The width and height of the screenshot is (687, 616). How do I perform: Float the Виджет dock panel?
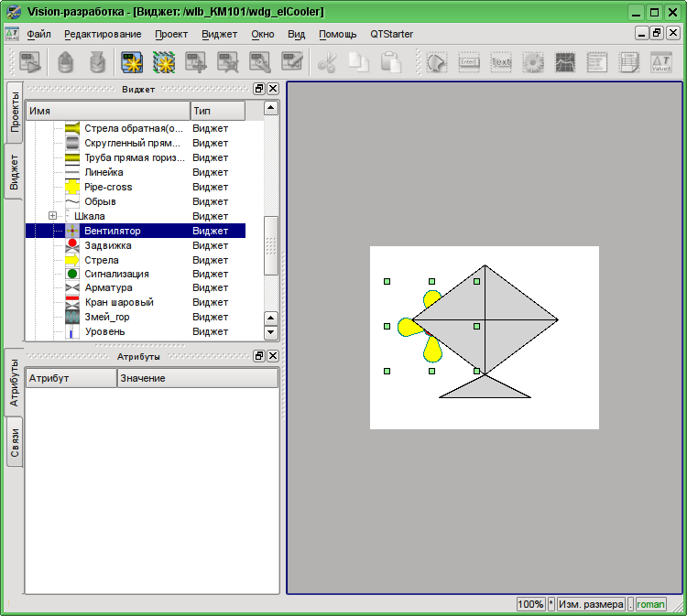[259, 89]
